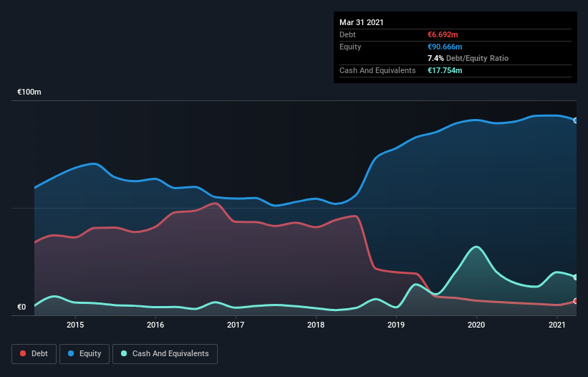Click the 2015 x-axis label
The height and width of the screenshot is (377, 588).
coord(75,325)
